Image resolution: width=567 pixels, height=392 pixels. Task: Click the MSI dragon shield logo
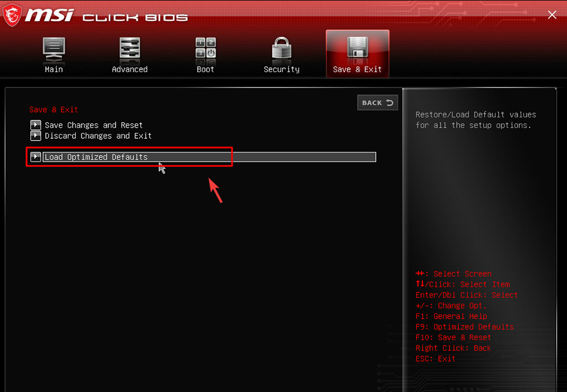coord(12,15)
